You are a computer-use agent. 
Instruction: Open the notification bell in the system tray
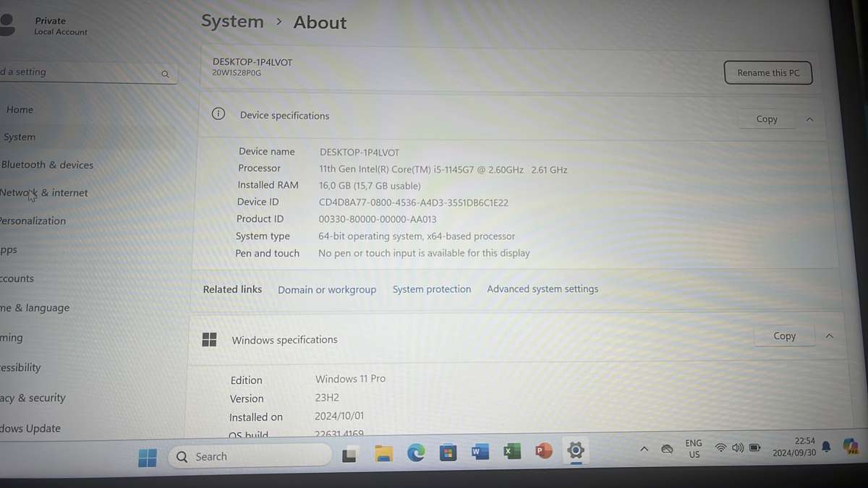(x=826, y=448)
